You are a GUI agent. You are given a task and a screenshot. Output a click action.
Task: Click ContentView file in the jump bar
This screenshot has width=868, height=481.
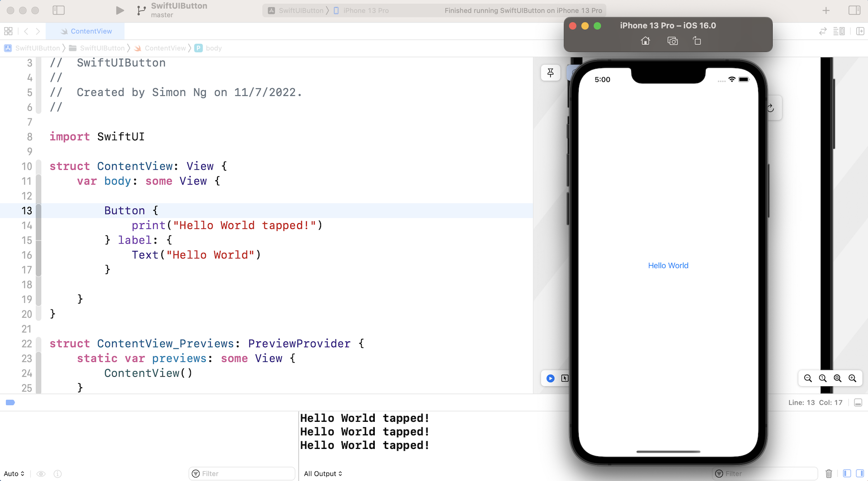click(x=160, y=48)
